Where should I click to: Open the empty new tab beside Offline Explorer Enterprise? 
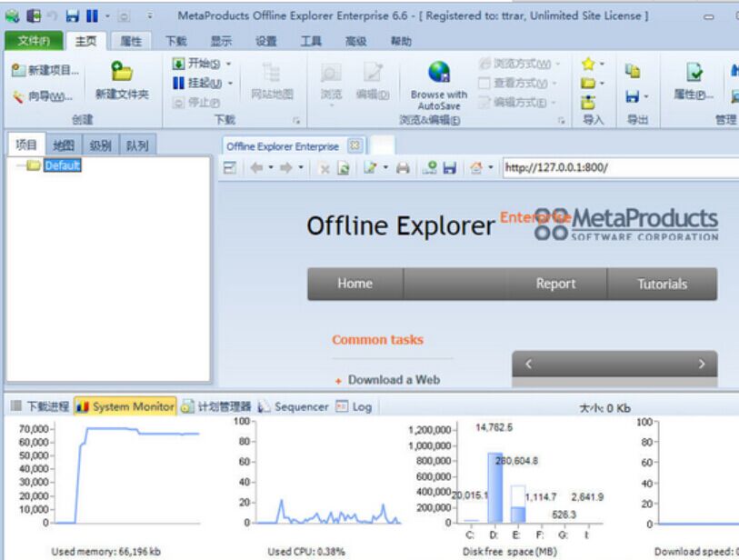(383, 145)
